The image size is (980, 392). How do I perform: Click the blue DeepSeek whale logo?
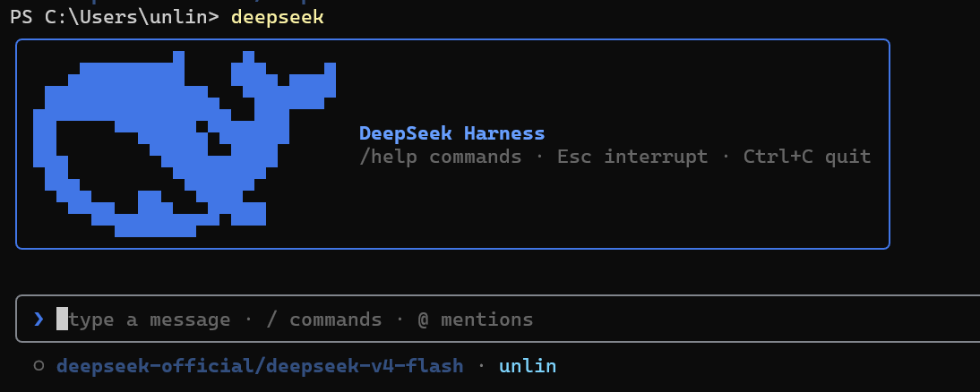coord(185,143)
